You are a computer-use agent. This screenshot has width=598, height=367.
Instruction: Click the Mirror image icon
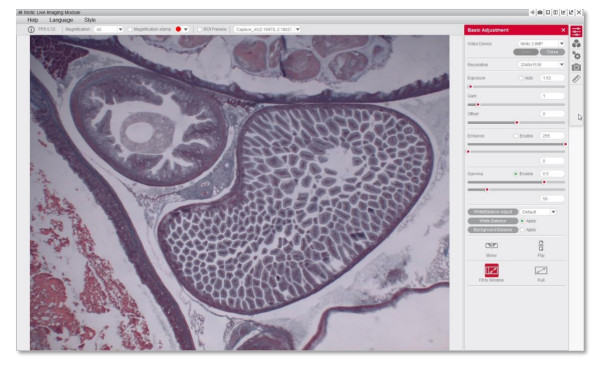[491, 245]
